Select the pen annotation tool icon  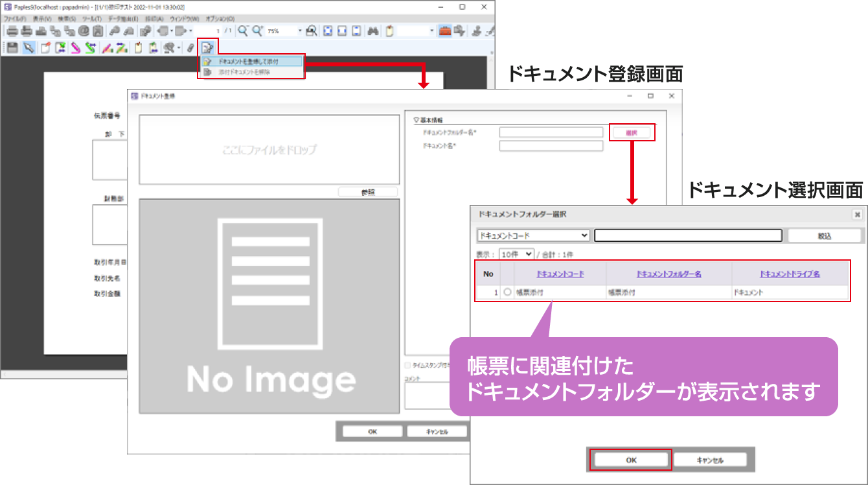click(x=74, y=47)
